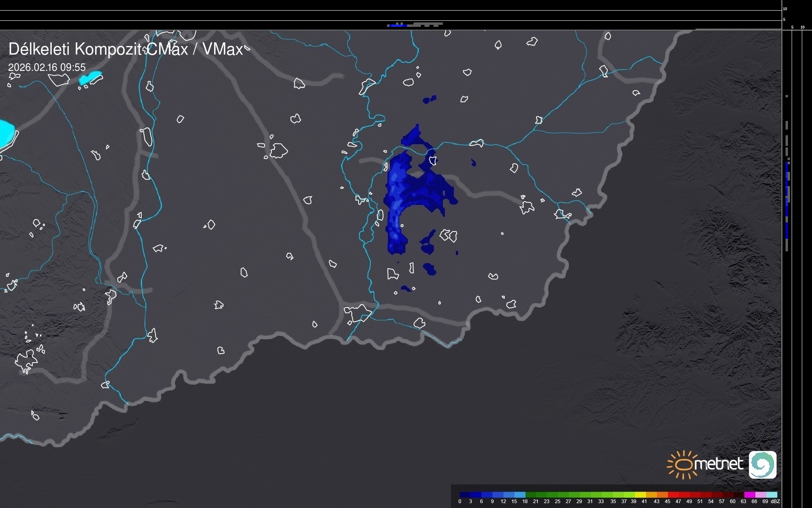812x508 pixels.
Task: Click the light blue 15 dBZ legend swatch
Action: click(x=520, y=495)
